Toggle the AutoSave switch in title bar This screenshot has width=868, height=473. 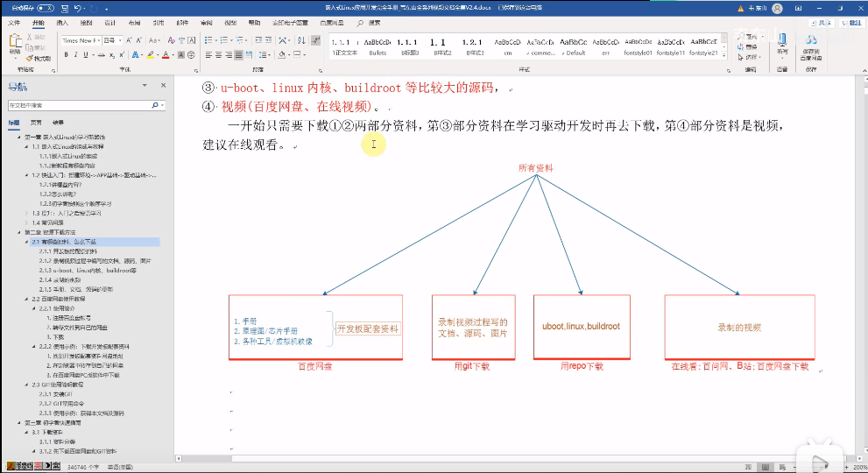click(46, 8)
